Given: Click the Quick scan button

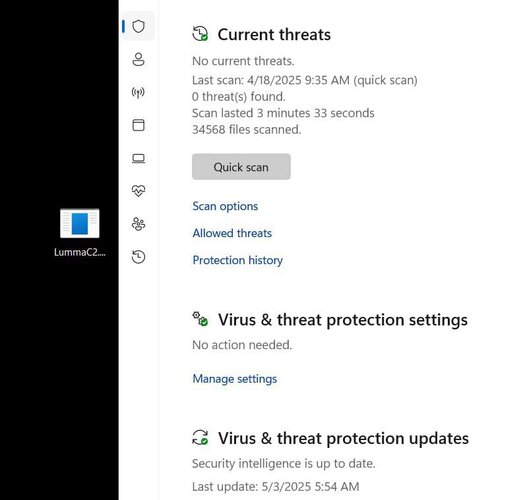Looking at the screenshot, I should tap(241, 167).
